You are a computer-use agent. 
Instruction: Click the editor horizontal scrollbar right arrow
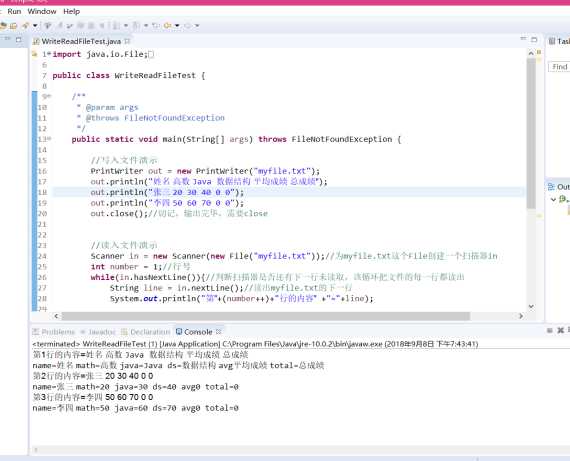(x=521, y=316)
